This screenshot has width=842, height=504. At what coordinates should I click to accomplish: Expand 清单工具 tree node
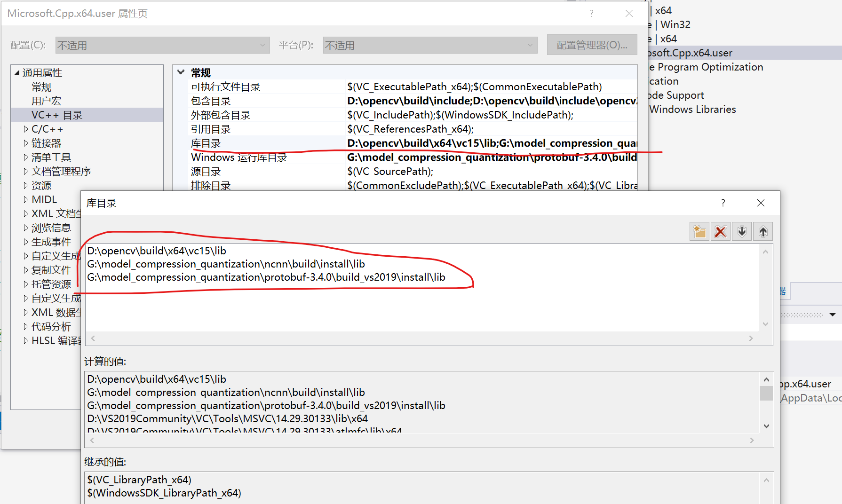click(26, 157)
